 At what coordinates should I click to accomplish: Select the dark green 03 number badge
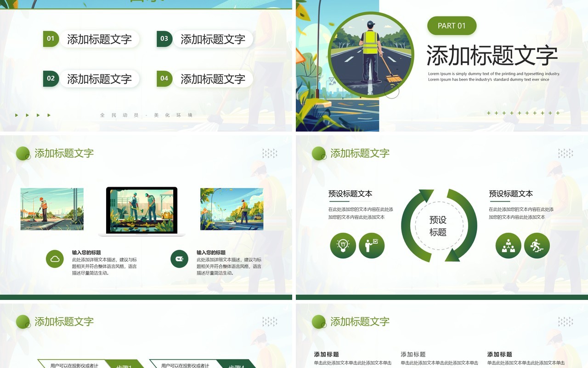click(x=164, y=39)
